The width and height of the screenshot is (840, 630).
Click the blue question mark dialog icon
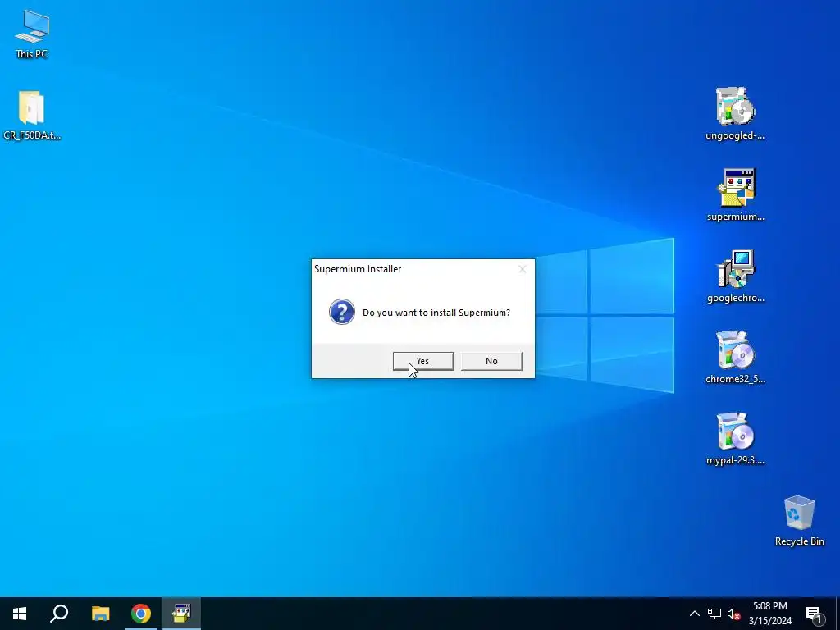coord(342,312)
